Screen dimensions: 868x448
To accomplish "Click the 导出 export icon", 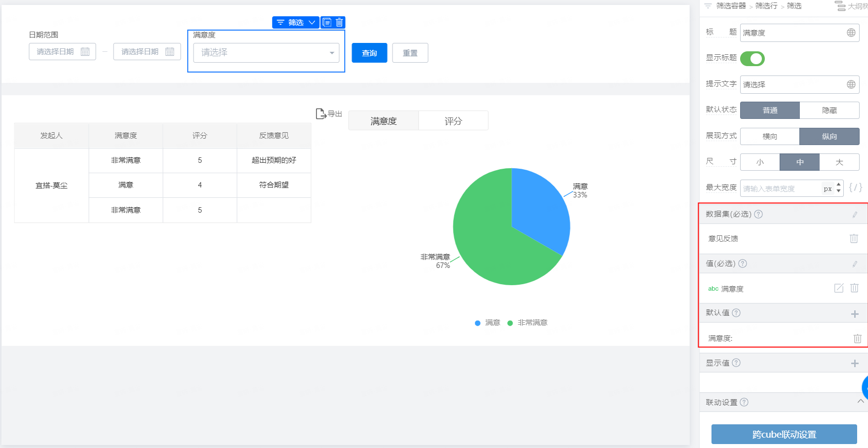I will (321, 114).
